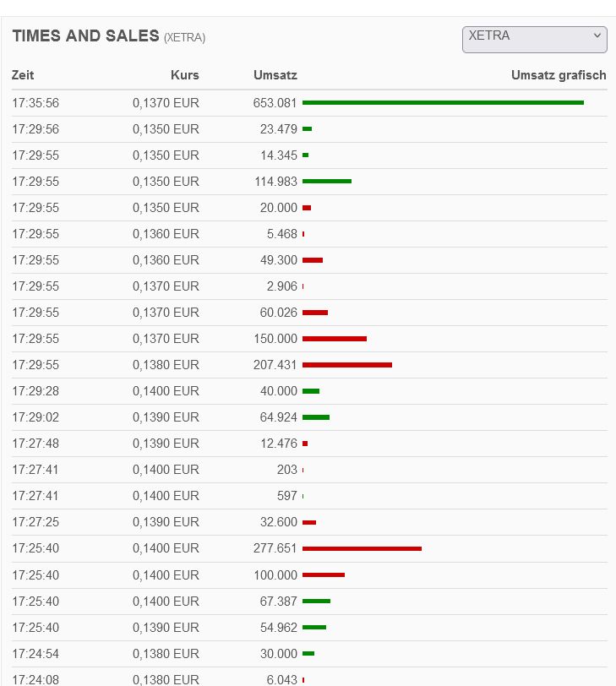Open the XETRA exchange dropdown
Screen dimensions: 616x686
[534, 39]
